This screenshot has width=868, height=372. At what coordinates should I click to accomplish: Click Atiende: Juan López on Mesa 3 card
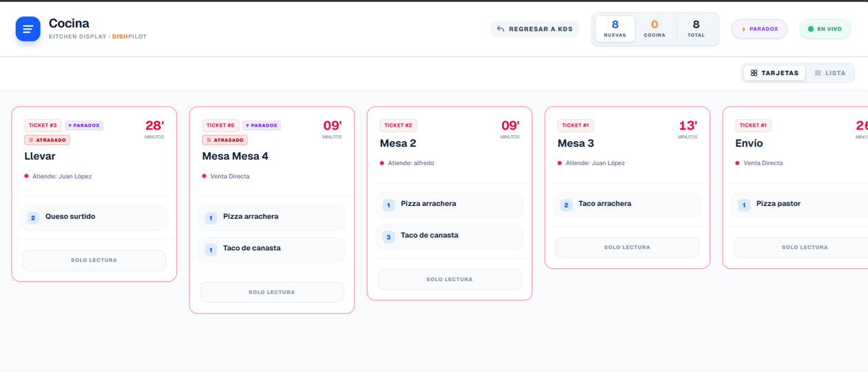point(595,163)
